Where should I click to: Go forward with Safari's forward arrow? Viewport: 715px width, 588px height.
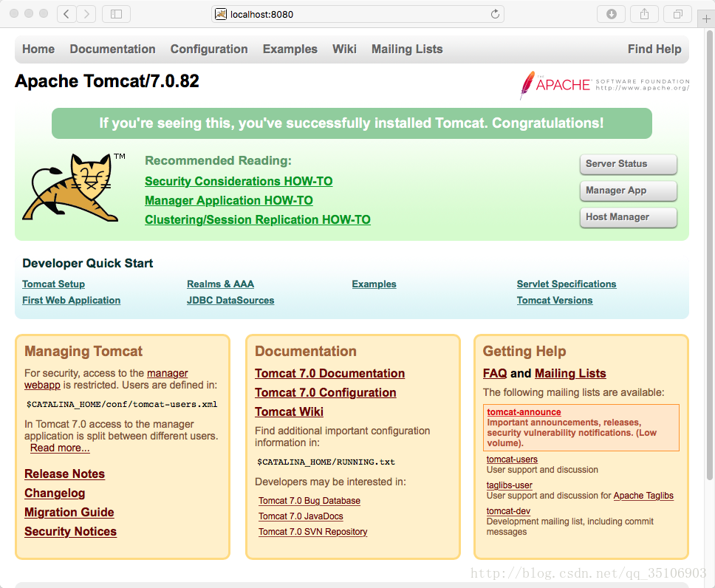point(86,14)
